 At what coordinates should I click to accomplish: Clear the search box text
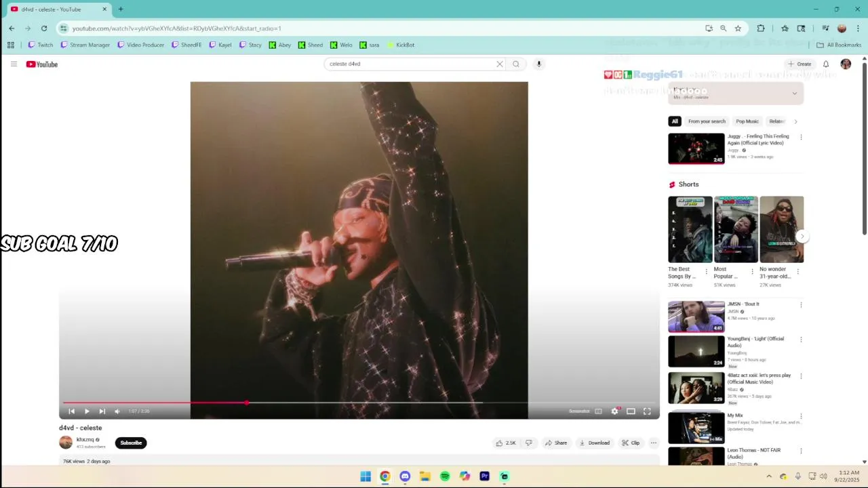tap(500, 64)
